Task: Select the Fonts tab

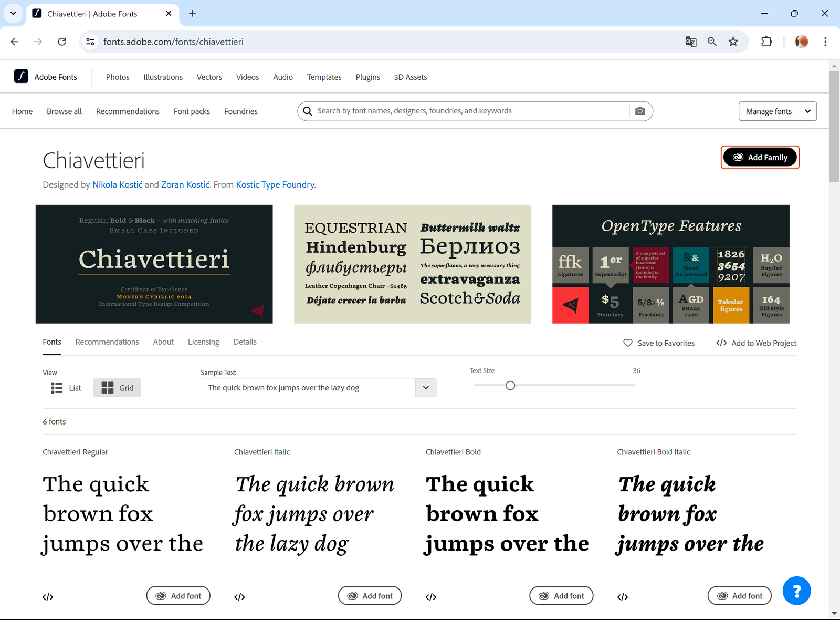Action: pos(52,342)
